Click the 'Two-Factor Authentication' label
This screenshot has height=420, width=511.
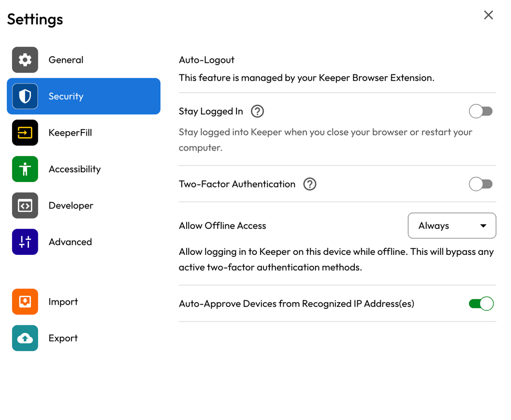pos(237,184)
